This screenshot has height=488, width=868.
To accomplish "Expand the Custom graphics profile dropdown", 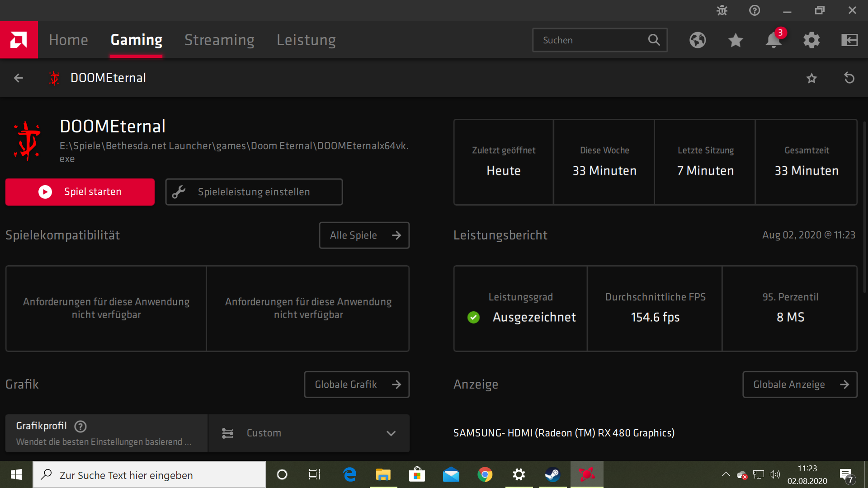I will click(x=309, y=433).
